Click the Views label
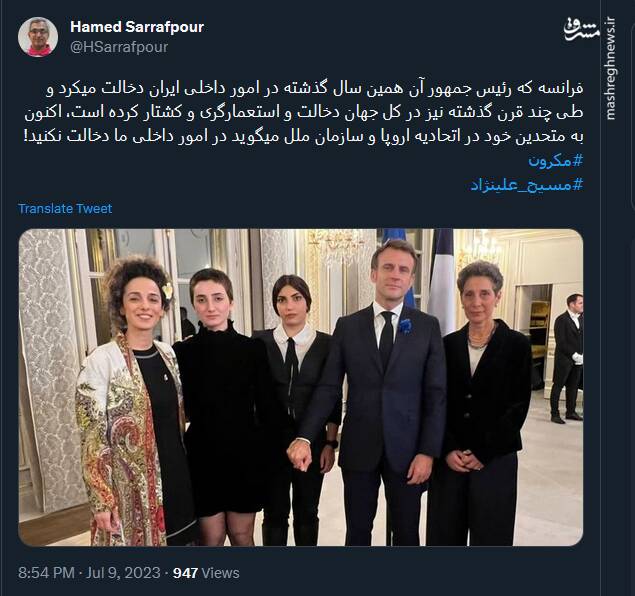Screen dimensions: 635x596 click(220, 573)
